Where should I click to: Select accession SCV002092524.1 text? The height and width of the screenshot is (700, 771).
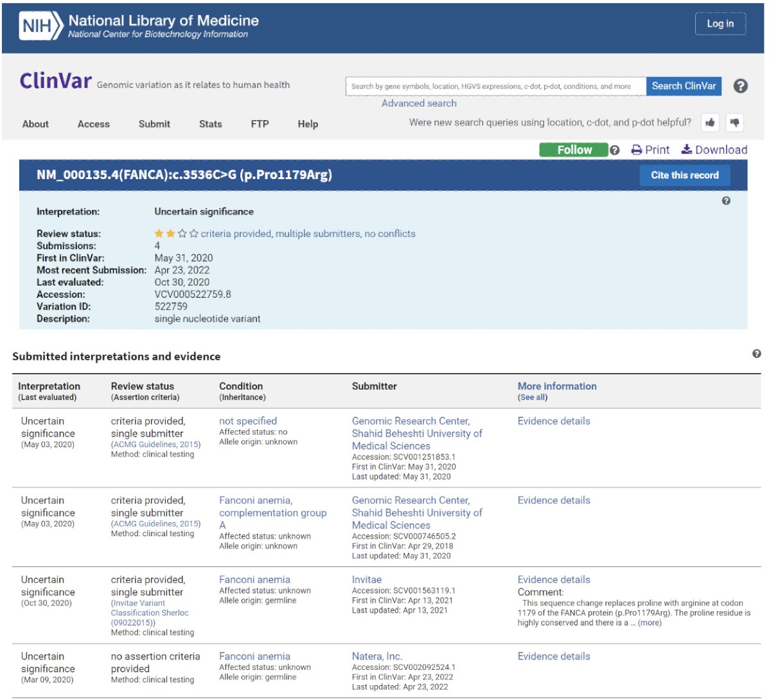click(424, 667)
